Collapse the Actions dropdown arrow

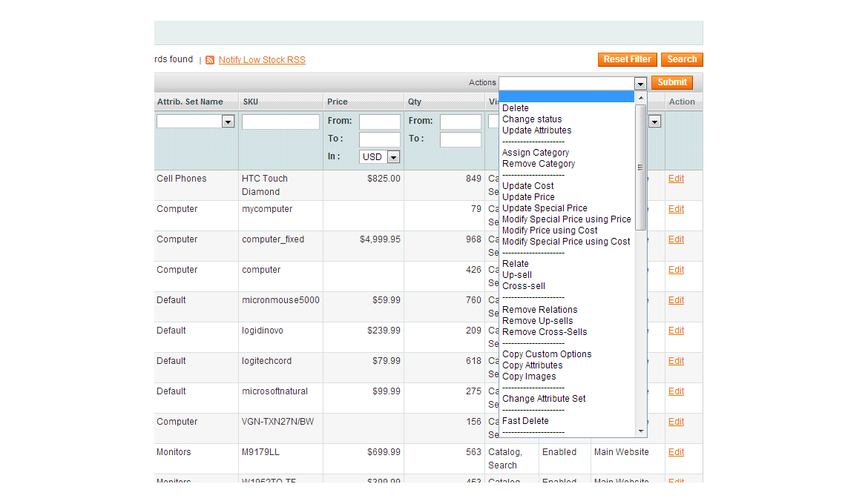pos(640,84)
